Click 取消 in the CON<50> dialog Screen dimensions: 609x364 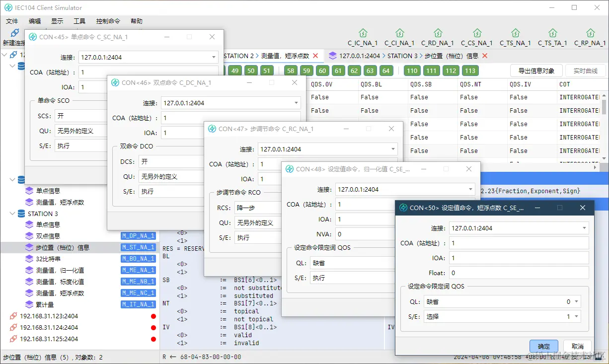click(577, 346)
